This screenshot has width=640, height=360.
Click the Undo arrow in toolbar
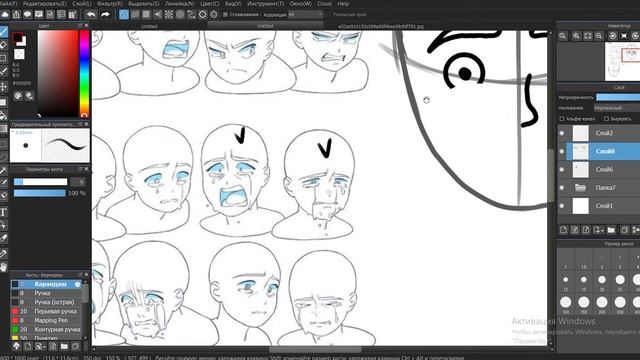coord(91,15)
